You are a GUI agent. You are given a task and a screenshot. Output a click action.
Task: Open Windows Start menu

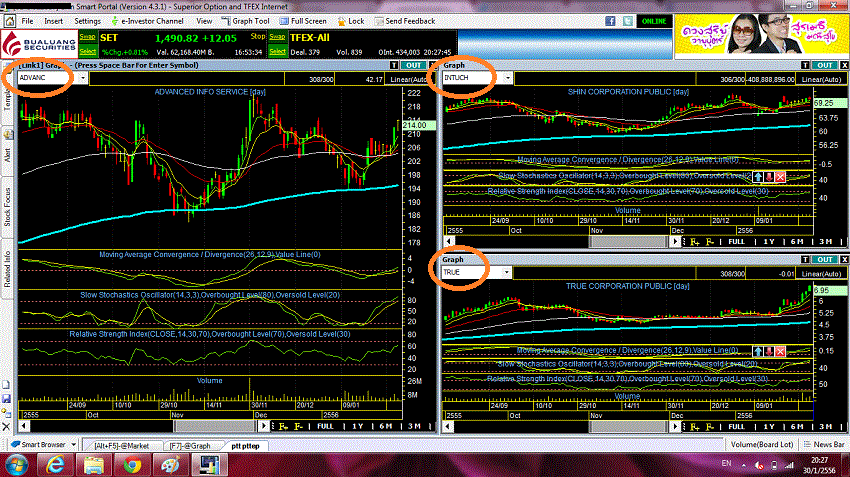[x=16, y=465]
